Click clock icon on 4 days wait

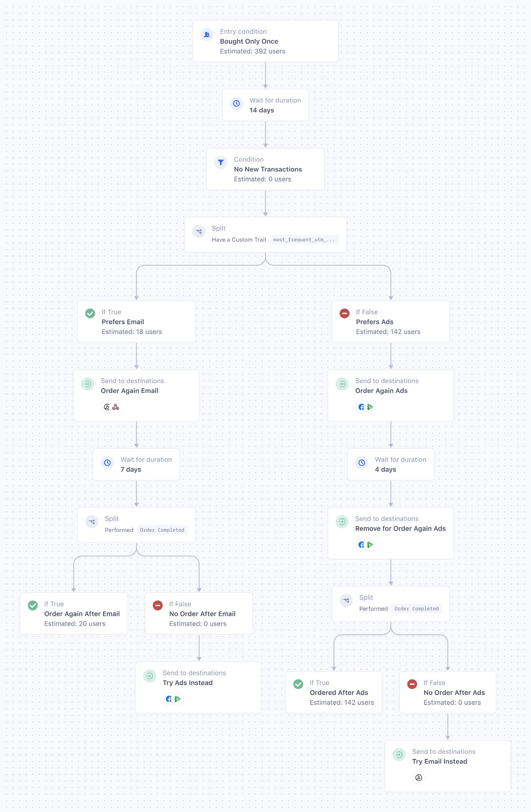[362, 463]
